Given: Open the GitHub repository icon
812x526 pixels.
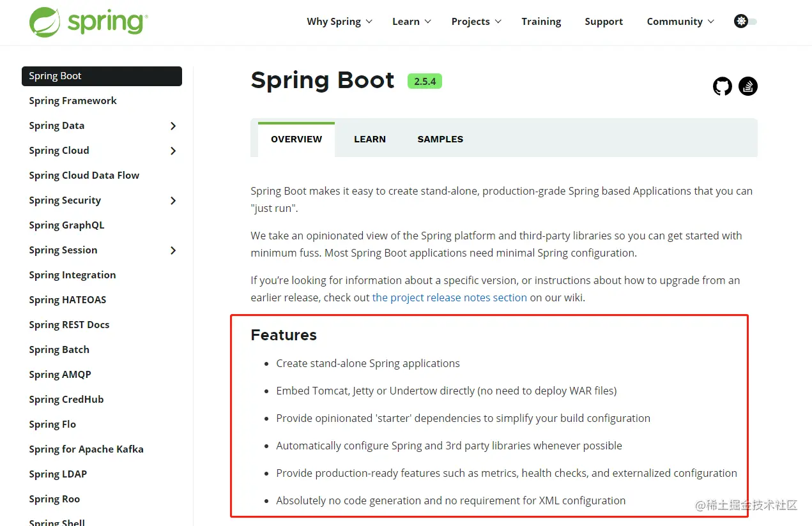Looking at the screenshot, I should coord(723,86).
